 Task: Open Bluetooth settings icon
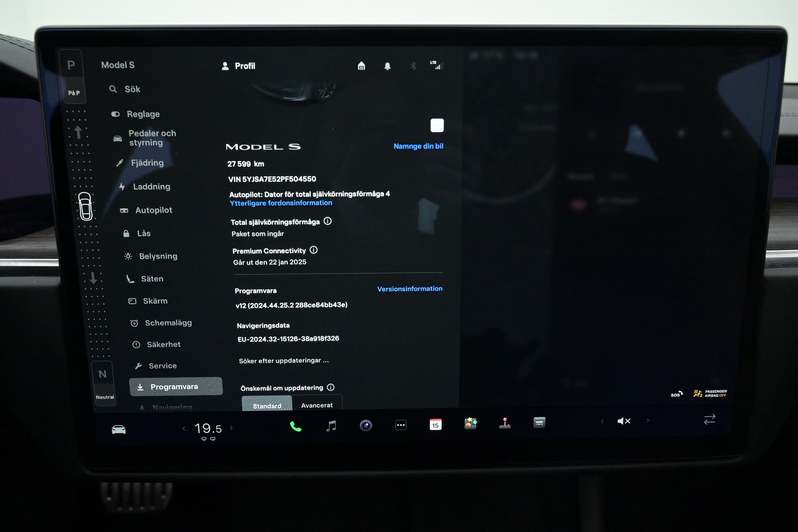tap(413, 65)
